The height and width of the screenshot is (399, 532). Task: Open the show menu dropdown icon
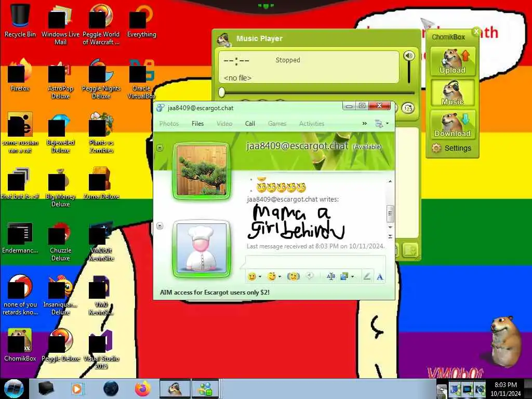pyautogui.click(x=381, y=124)
